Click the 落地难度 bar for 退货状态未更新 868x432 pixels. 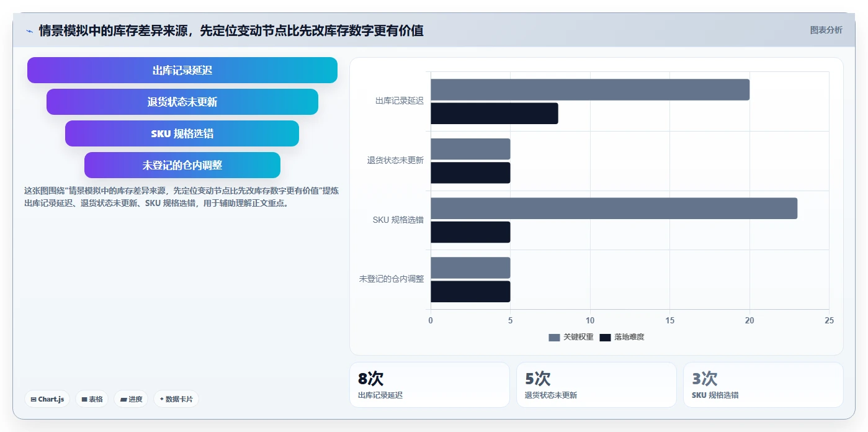[x=470, y=173]
